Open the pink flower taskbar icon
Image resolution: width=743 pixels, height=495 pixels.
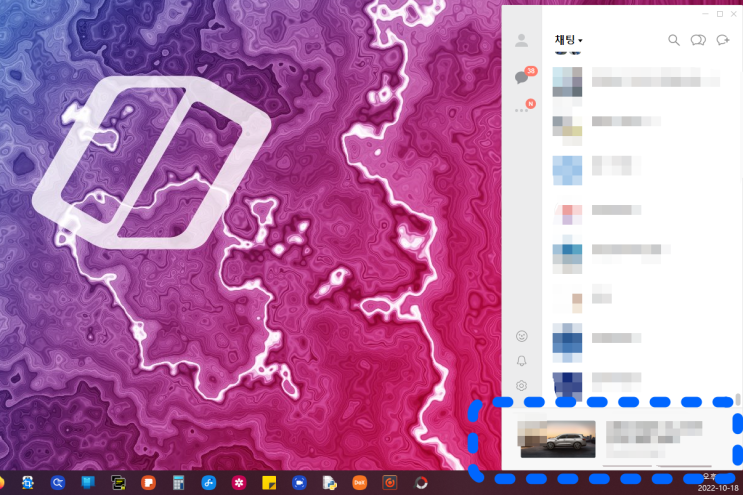point(239,483)
